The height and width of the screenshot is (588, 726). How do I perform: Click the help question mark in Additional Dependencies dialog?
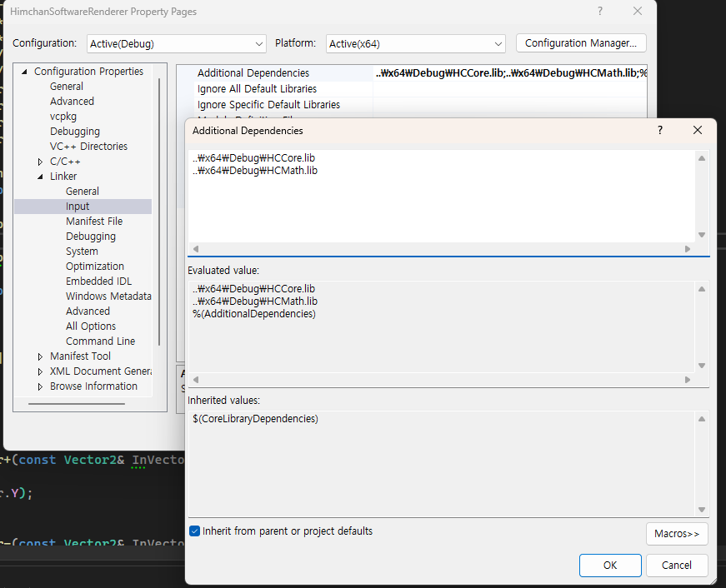[x=660, y=131]
